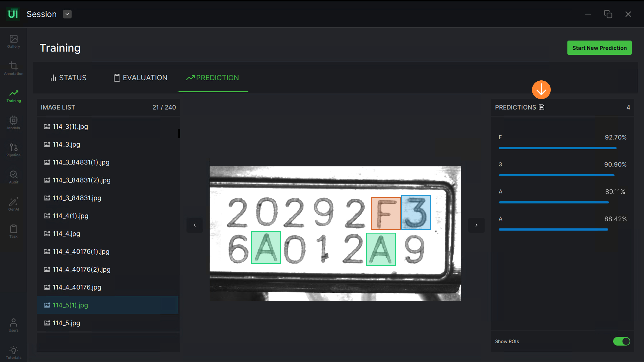Open the Pipeline sidebar icon
644x362 pixels.
tap(13, 150)
